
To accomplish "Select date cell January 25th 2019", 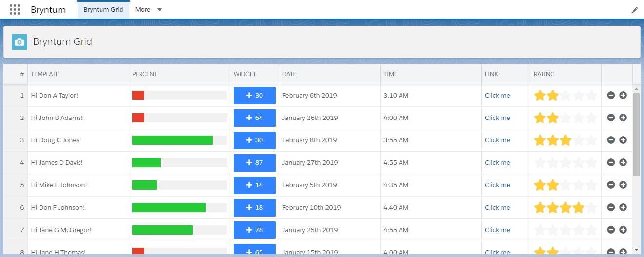I will pos(329,230).
